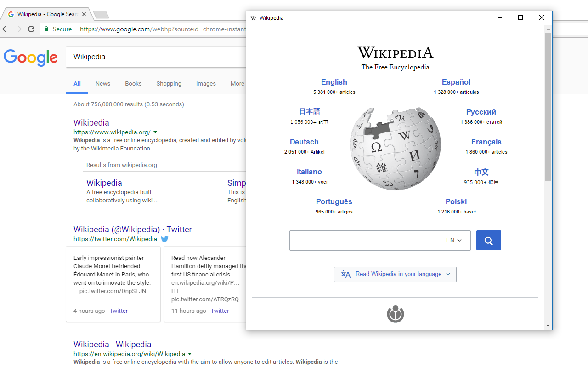Click the WIKIPEDIA wordmark heading
Image resolution: width=588 pixels, height=368 pixels.
pos(395,52)
